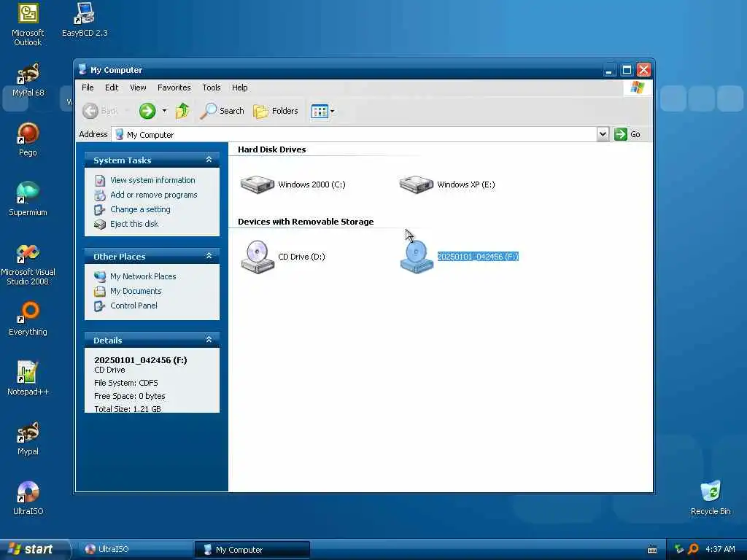This screenshot has height=560, width=747.
Task: Click the Windows 2000 (C:) label text
Action: 311,184
